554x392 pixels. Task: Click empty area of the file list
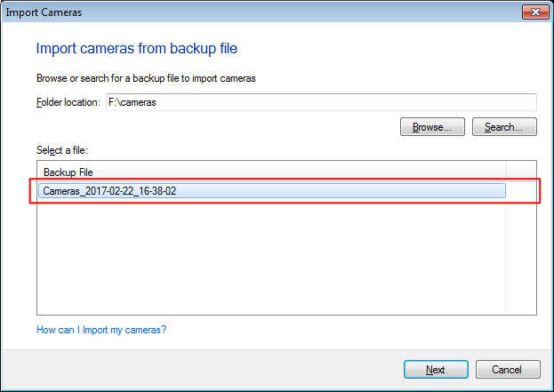271,258
